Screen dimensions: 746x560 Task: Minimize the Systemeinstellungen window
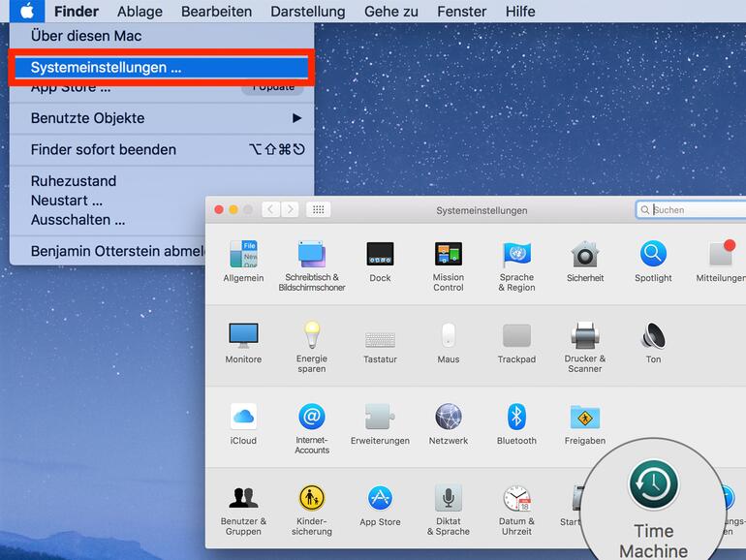point(233,210)
